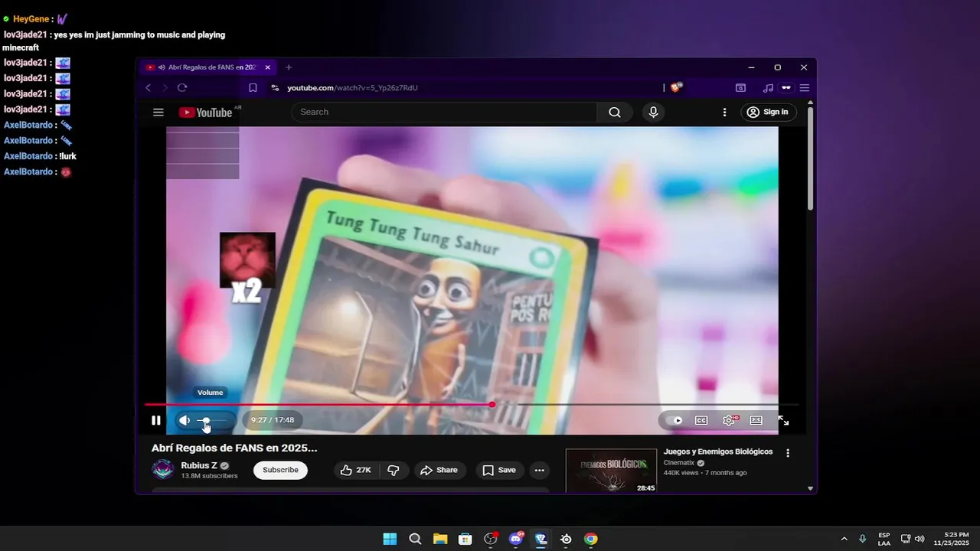Open video settings gear
Viewport: 980px width, 551px height.
point(729,420)
